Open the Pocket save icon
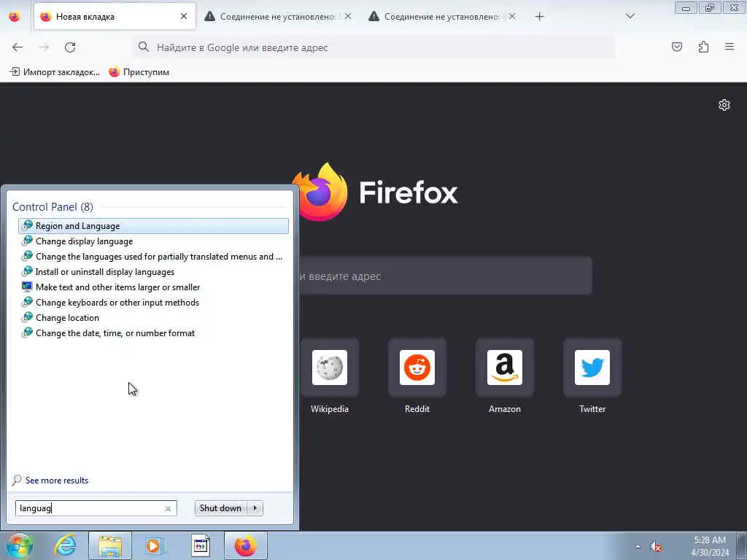The height and width of the screenshot is (560, 747). point(677,47)
